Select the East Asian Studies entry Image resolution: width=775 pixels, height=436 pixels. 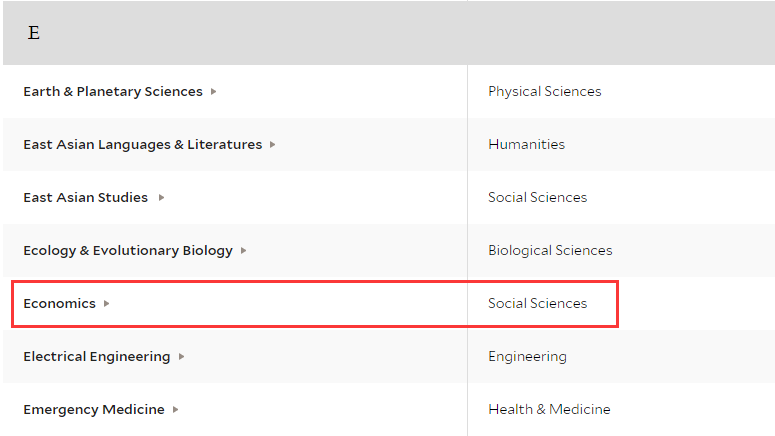point(86,197)
